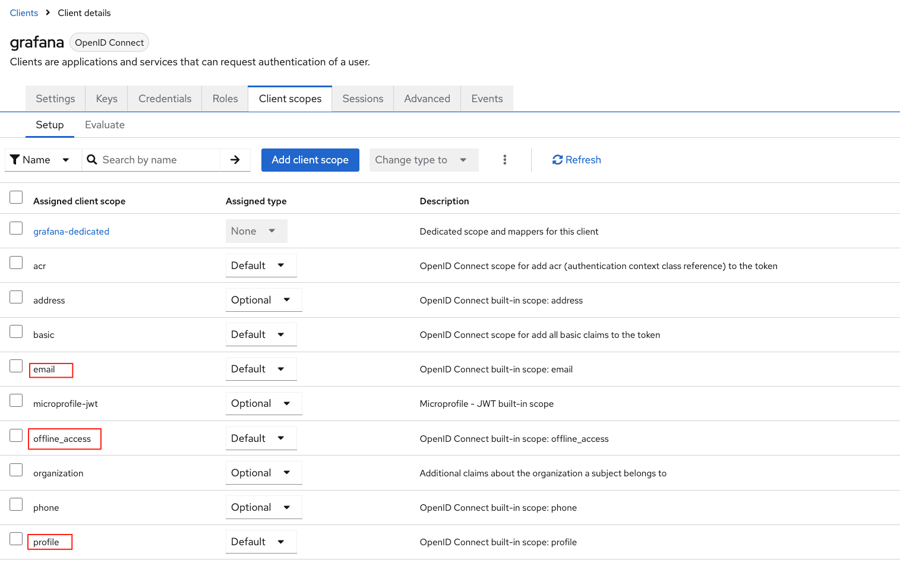This screenshot has height=588, width=900.
Task: Click the search arrow submit icon
Action: tap(235, 160)
